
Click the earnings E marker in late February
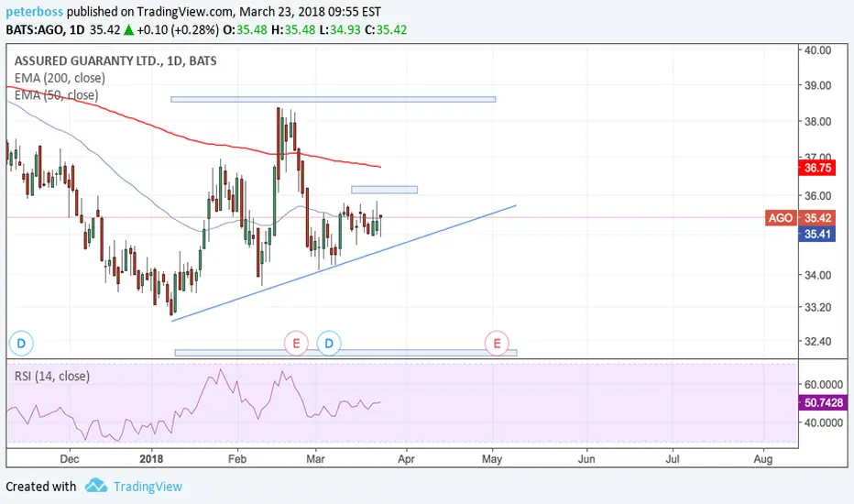[296, 344]
